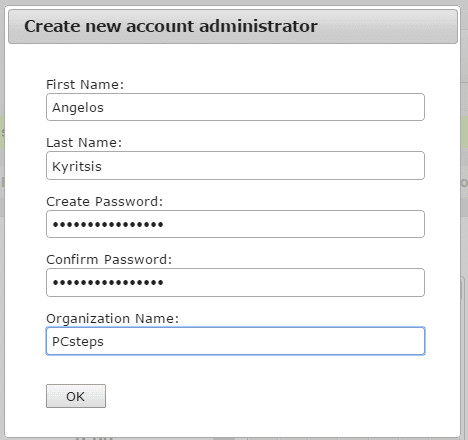
Task: Focus the Confirm Password field
Action: [x=235, y=282]
